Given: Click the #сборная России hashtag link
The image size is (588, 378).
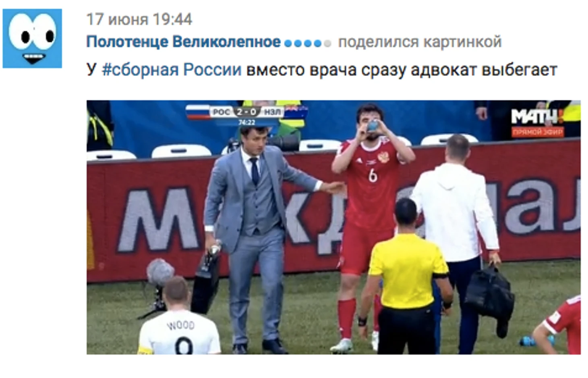Looking at the screenshot, I should point(172,70).
